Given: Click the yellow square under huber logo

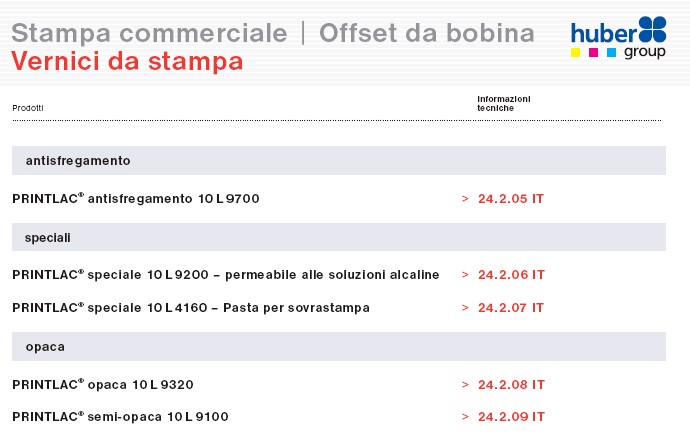Looking at the screenshot, I should click(575, 53).
